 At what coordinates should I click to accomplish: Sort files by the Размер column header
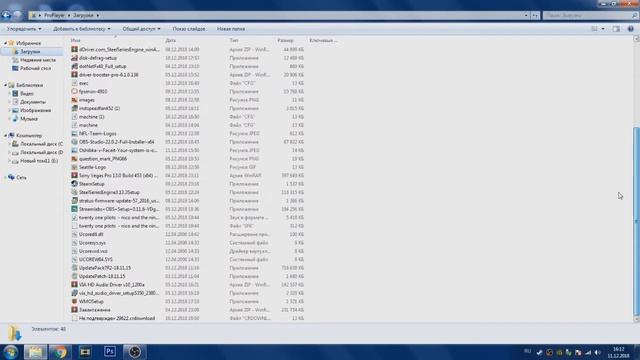[285, 40]
